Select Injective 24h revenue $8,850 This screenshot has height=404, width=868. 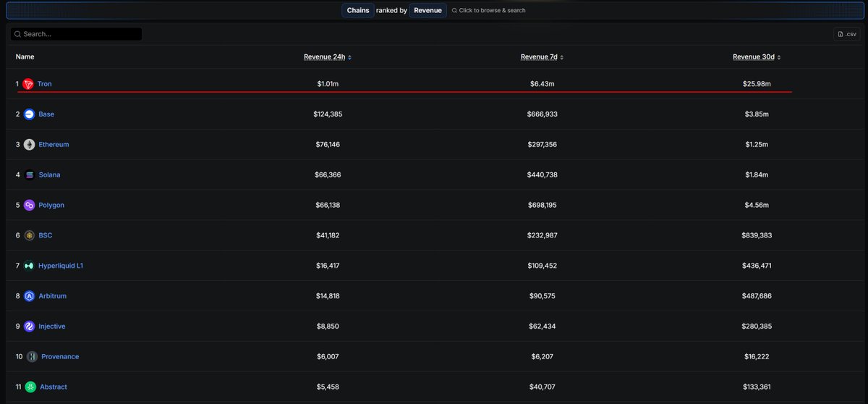coord(328,327)
